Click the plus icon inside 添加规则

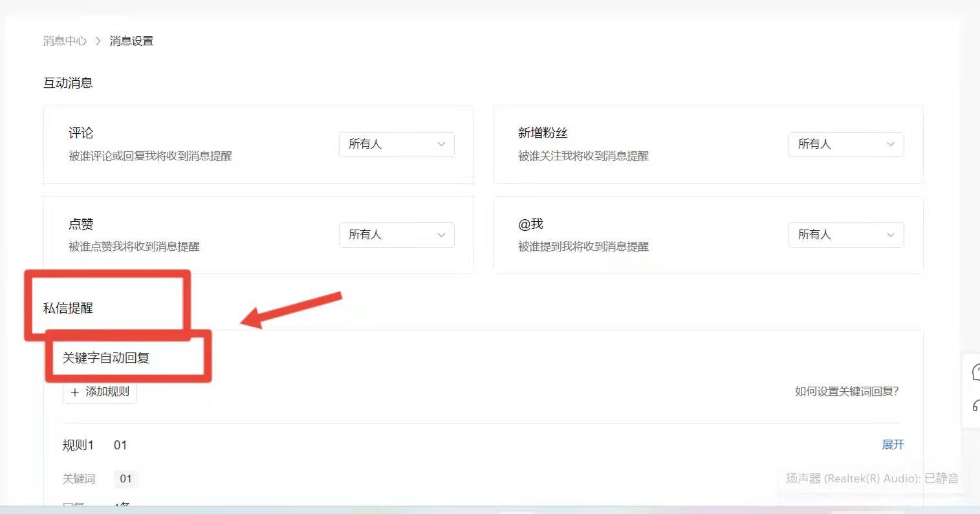point(75,392)
